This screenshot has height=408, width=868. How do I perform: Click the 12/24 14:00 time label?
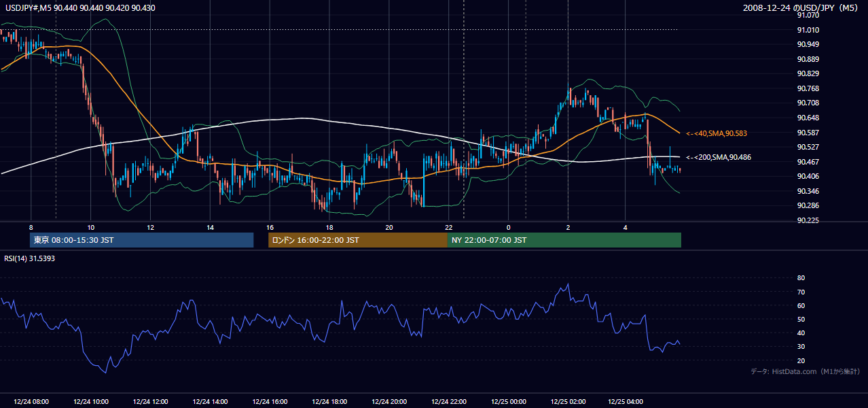210,401
